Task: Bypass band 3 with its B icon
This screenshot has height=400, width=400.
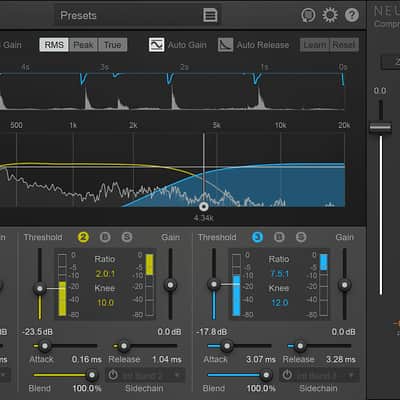Action: point(279,237)
